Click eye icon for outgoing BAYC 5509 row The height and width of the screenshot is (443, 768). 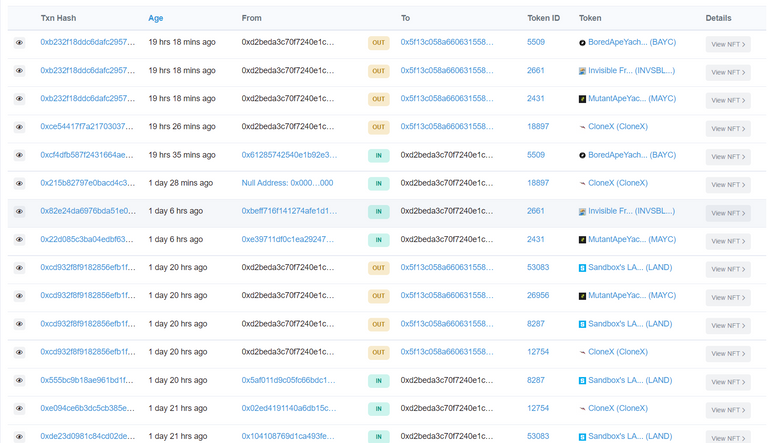19,43
